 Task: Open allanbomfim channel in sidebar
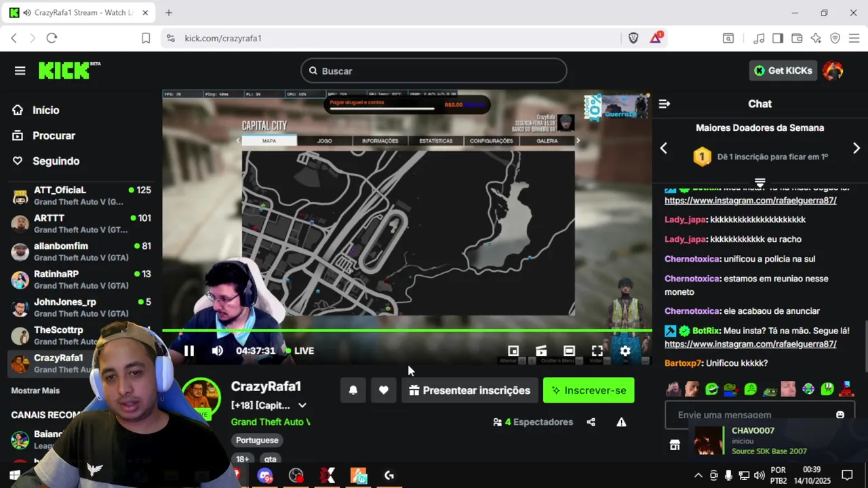click(x=81, y=251)
